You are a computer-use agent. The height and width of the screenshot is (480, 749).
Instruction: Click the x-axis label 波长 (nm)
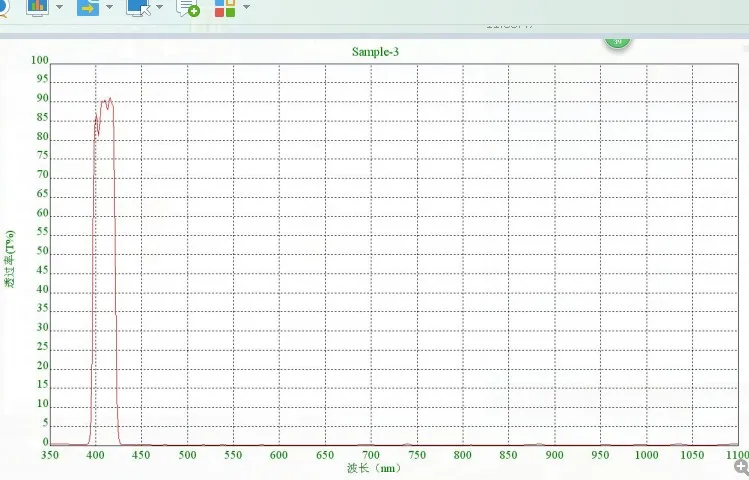click(x=374, y=468)
